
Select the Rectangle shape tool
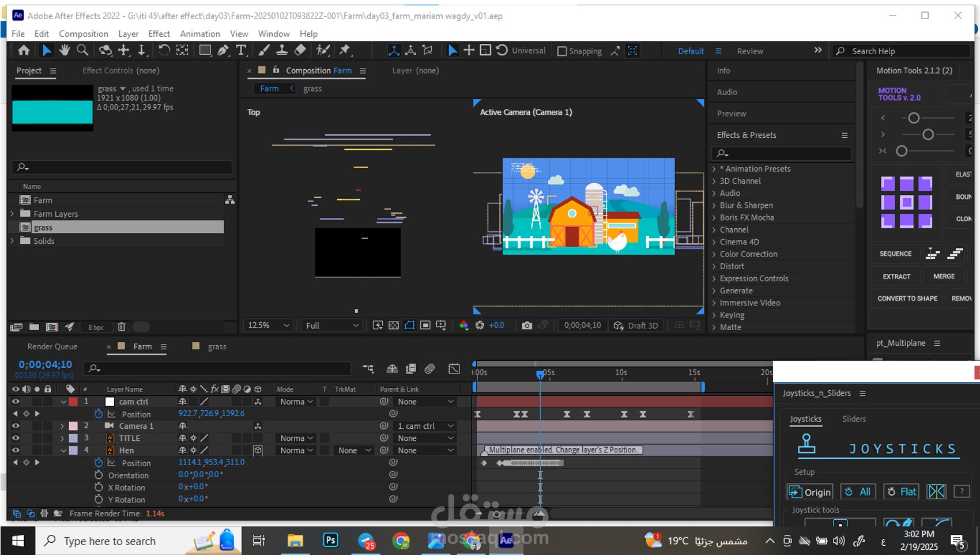tap(205, 51)
